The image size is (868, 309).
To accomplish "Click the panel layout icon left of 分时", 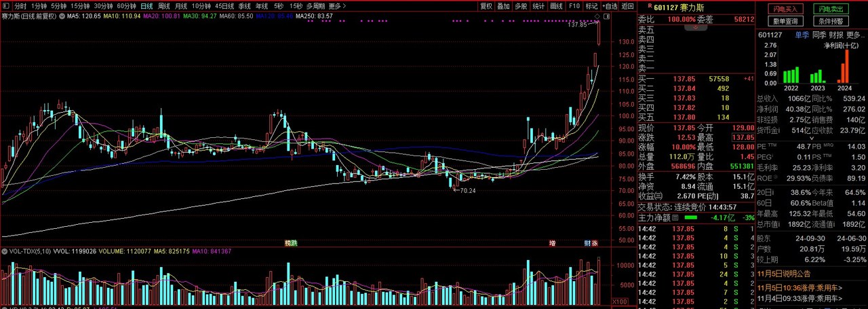I will coord(6,6).
